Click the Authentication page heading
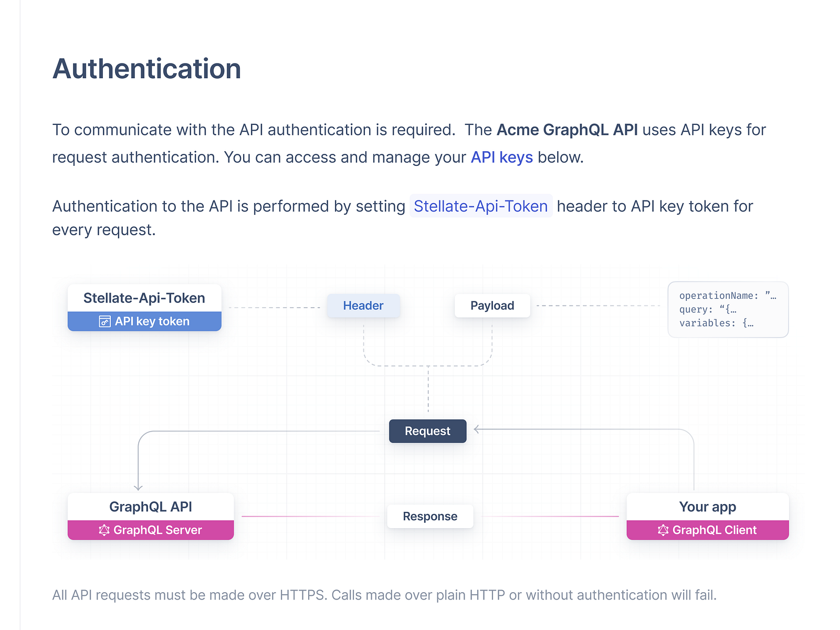Screen dimensions: 840x630 (146, 69)
